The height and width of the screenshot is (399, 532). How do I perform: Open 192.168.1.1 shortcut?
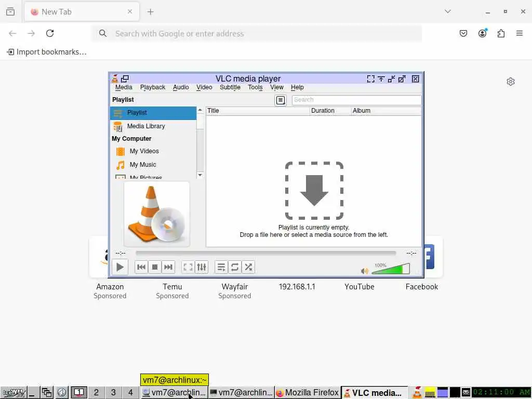pos(297,287)
